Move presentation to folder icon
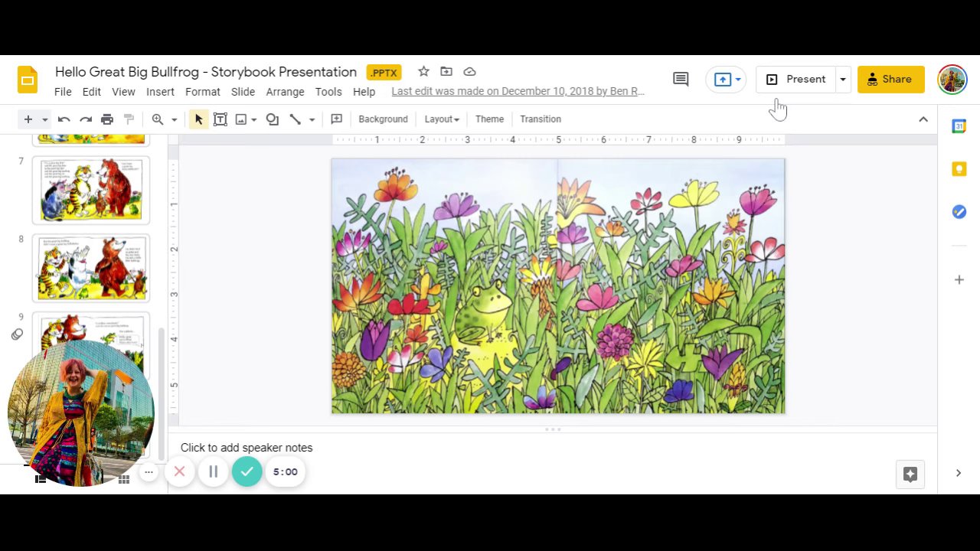Screen dimensions: 980x551 (446, 72)
